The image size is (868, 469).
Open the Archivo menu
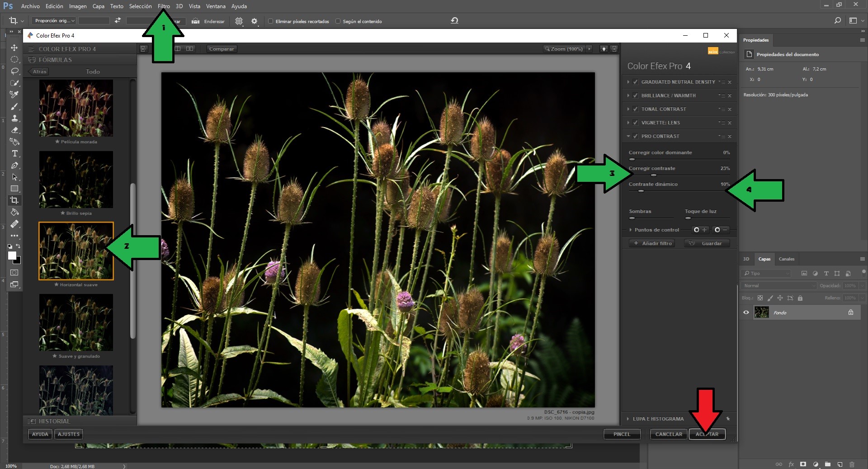tap(30, 6)
